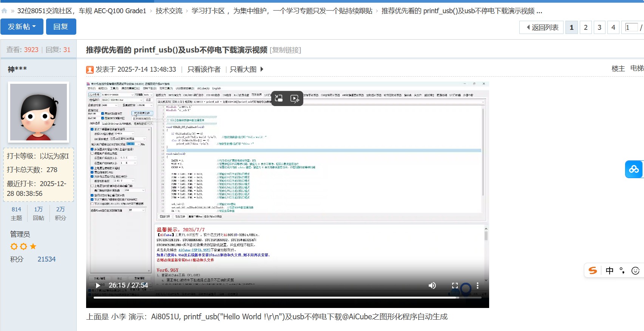This screenshot has height=331, width=644.
Task: Open the video's three-dot more options menu
Action: [477, 286]
